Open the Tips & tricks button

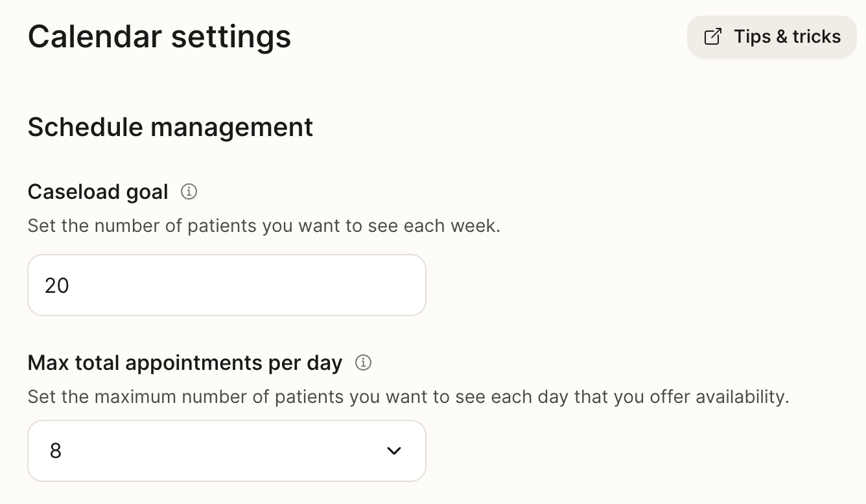771,37
